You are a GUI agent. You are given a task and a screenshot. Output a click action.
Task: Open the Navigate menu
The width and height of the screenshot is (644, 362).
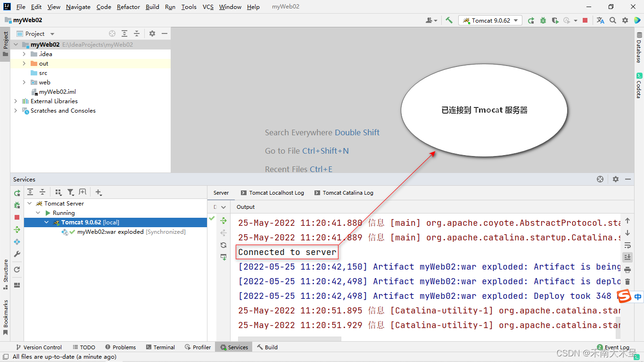(x=78, y=7)
